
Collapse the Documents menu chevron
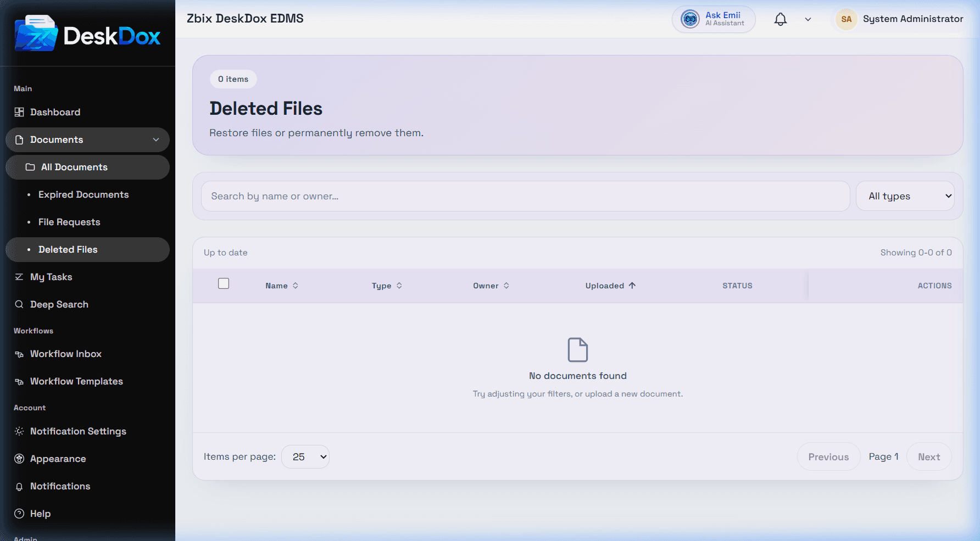click(x=156, y=140)
